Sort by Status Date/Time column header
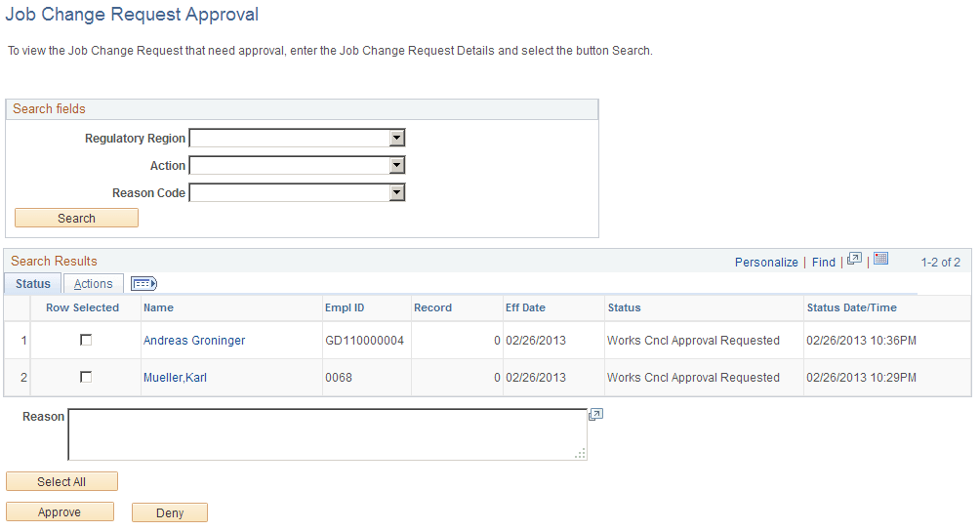This screenshot has height=531, width=980. pos(851,307)
